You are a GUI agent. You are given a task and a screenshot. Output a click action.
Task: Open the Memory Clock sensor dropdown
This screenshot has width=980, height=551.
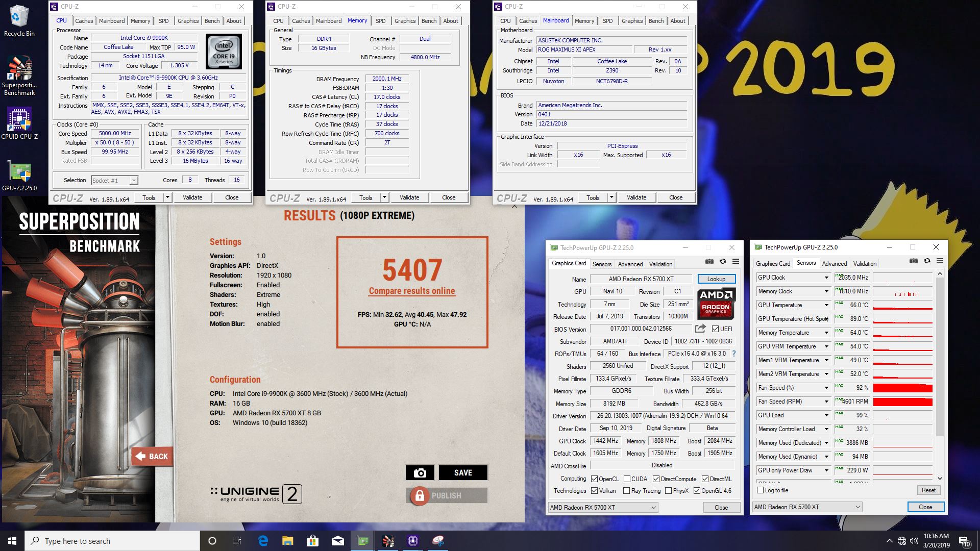pyautogui.click(x=826, y=291)
